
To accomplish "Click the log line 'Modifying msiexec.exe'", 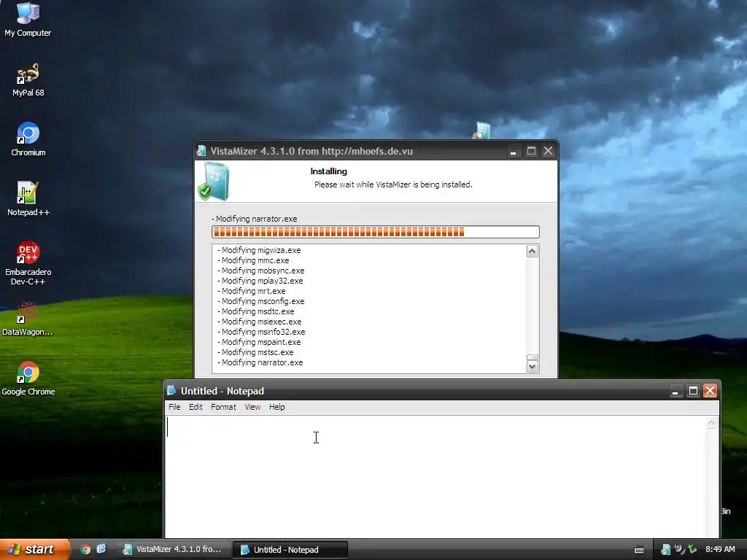I will tap(260, 322).
